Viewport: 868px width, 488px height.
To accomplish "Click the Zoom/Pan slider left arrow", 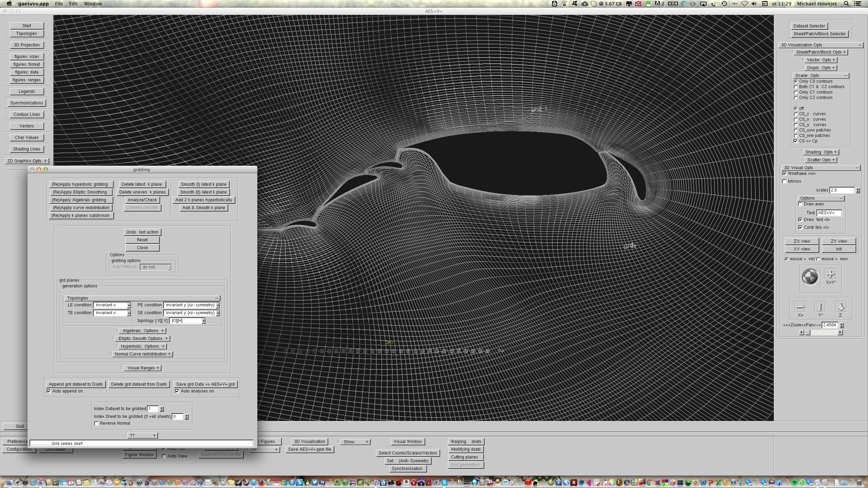I will (802, 332).
